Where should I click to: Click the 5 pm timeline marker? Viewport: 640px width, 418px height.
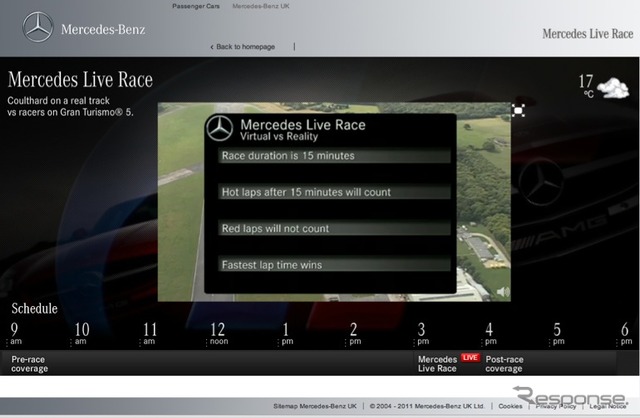point(558,334)
